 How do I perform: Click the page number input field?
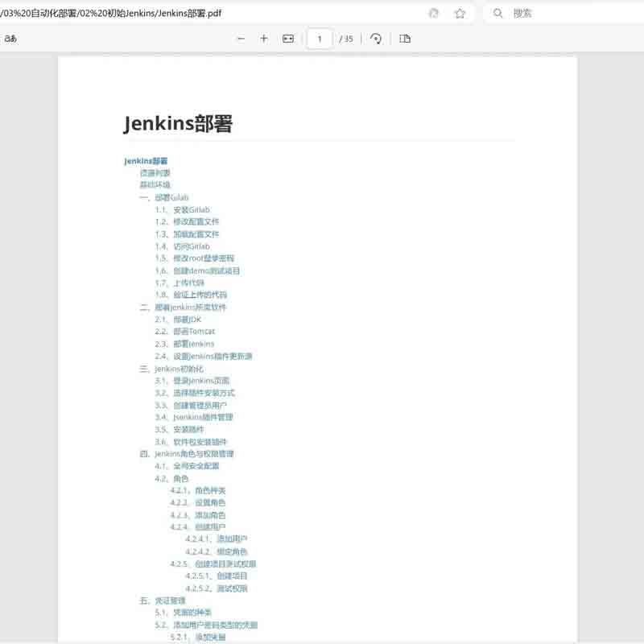pos(320,39)
